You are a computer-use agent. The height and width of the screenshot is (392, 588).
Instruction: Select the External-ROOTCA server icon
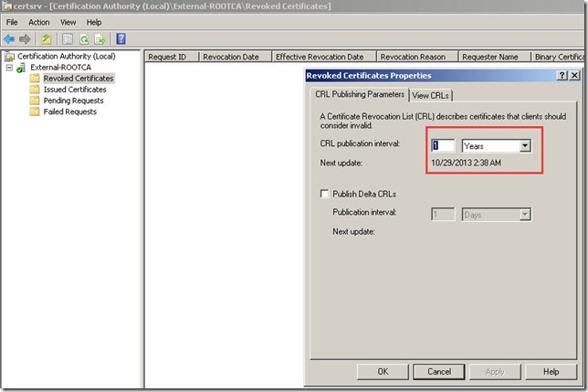[22, 68]
